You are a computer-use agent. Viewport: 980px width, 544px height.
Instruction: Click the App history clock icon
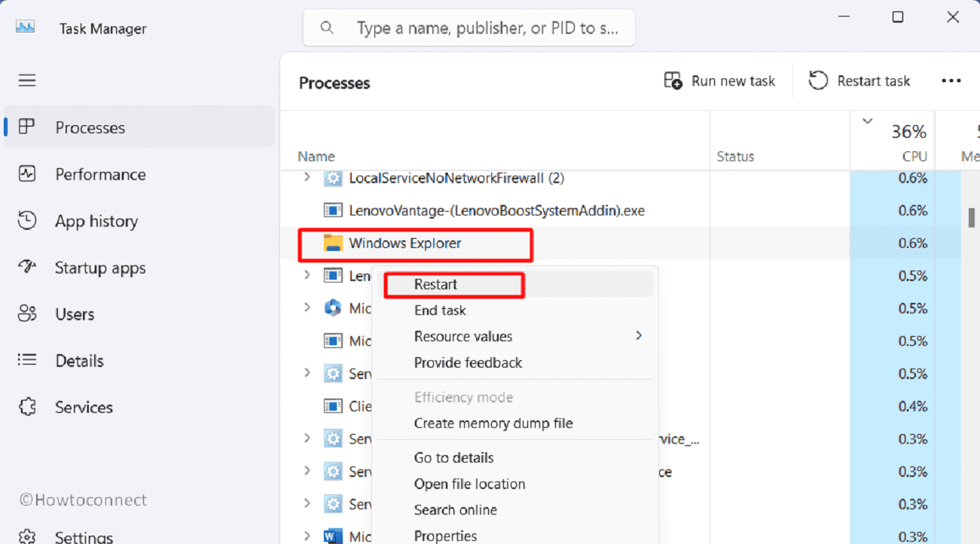point(27,221)
